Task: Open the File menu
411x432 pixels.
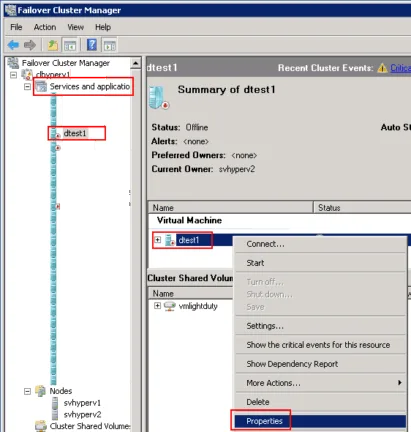Action: pyautogui.click(x=16, y=27)
